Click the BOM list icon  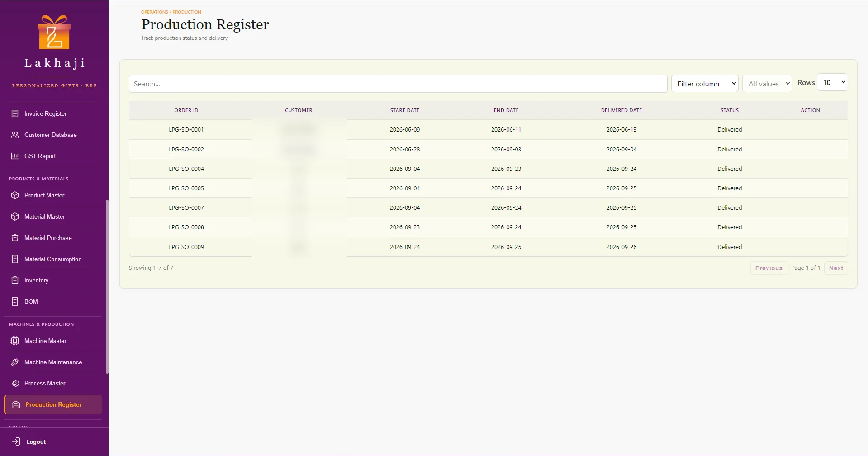pyautogui.click(x=15, y=301)
